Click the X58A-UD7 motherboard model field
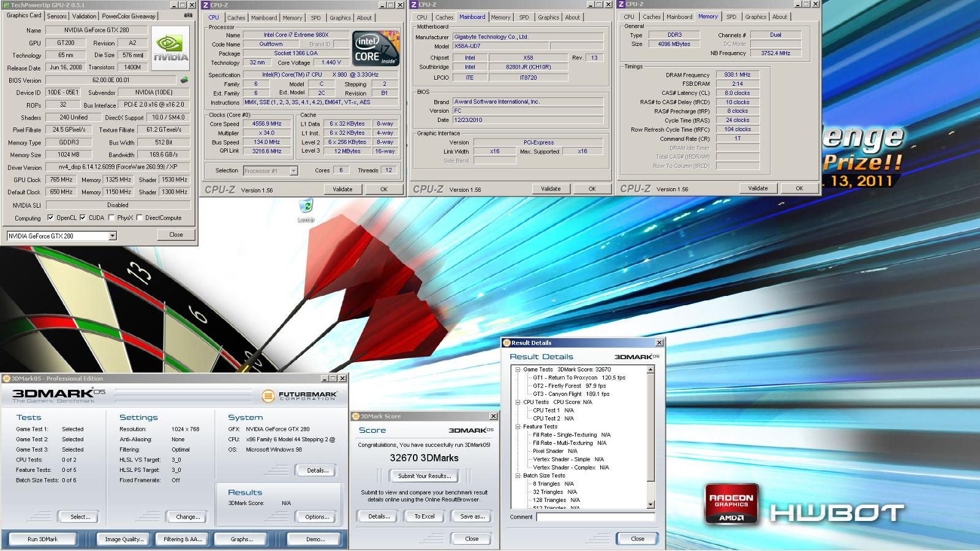 click(500, 46)
